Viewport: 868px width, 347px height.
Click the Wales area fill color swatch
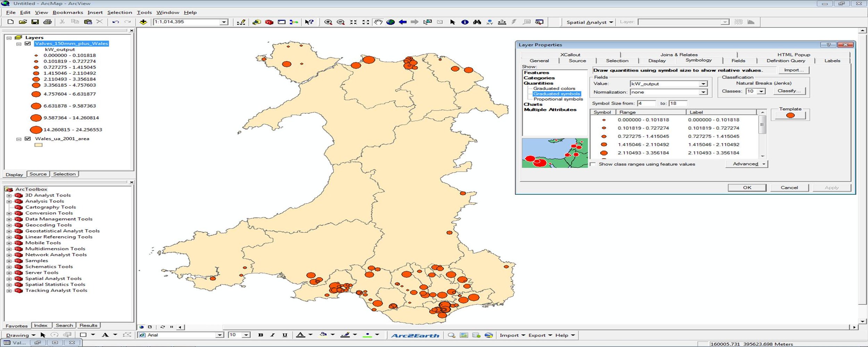(38, 145)
